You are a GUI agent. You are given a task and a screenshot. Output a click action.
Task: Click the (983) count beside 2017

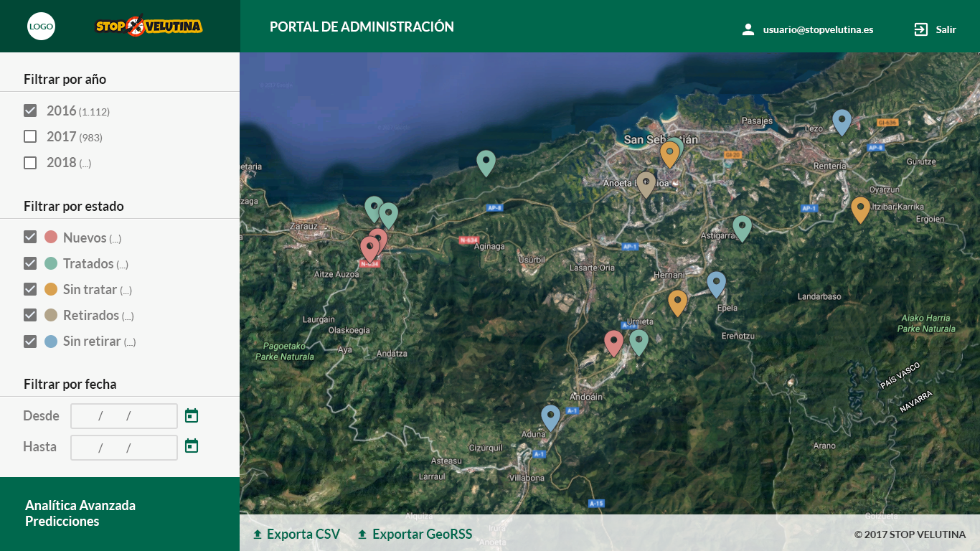click(90, 138)
